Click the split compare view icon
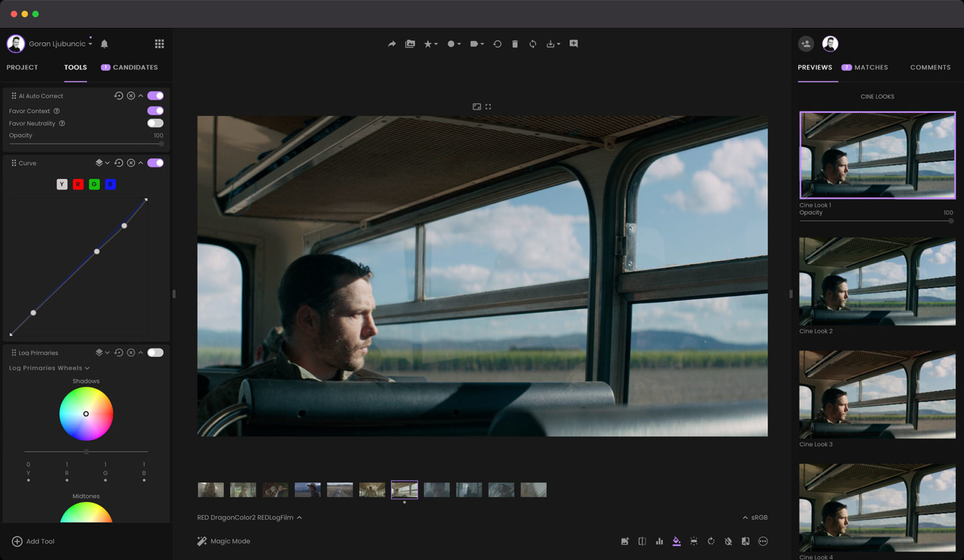964x560 pixels. click(642, 541)
